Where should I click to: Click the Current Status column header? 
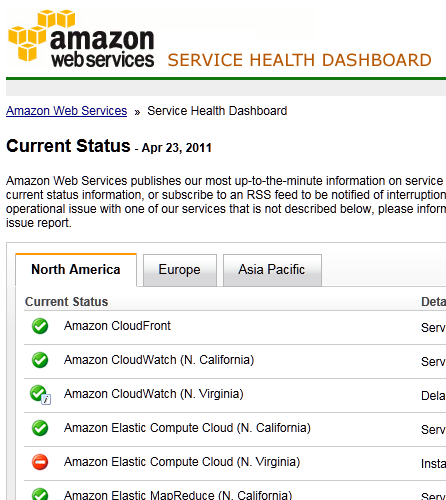coord(67,302)
